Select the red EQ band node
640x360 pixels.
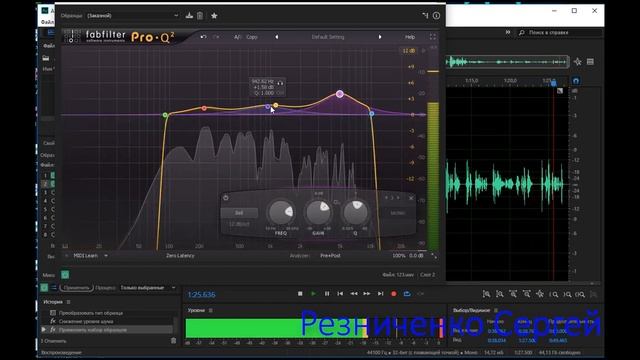(x=204, y=108)
